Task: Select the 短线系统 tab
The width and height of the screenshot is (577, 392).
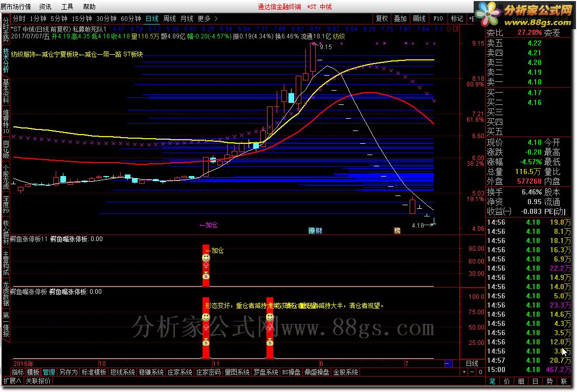Action: (x=123, y=372)
